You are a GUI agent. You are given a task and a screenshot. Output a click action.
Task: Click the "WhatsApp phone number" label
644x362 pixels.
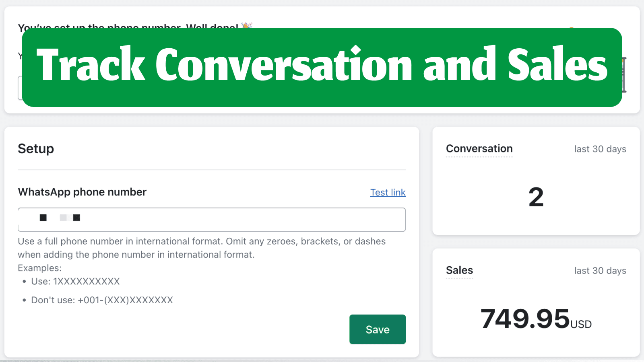(x=82, y=192)
